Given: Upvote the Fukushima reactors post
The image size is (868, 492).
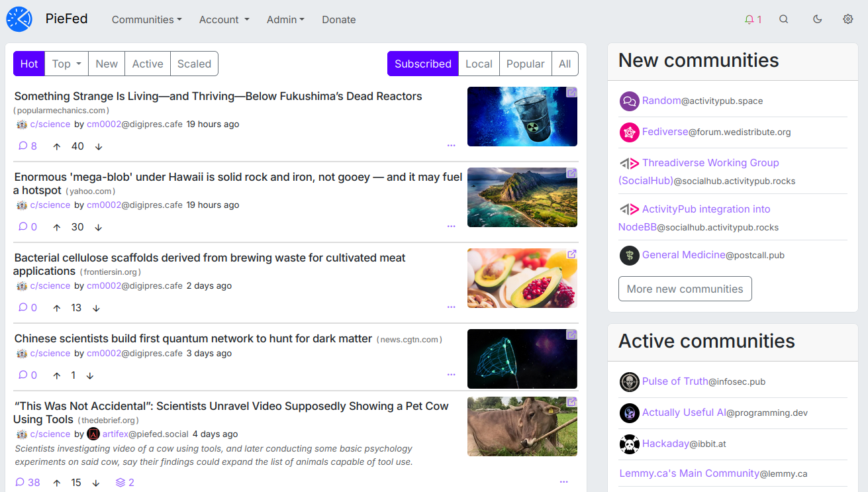Looking at the screenshot, I should (x=57, y=146).
